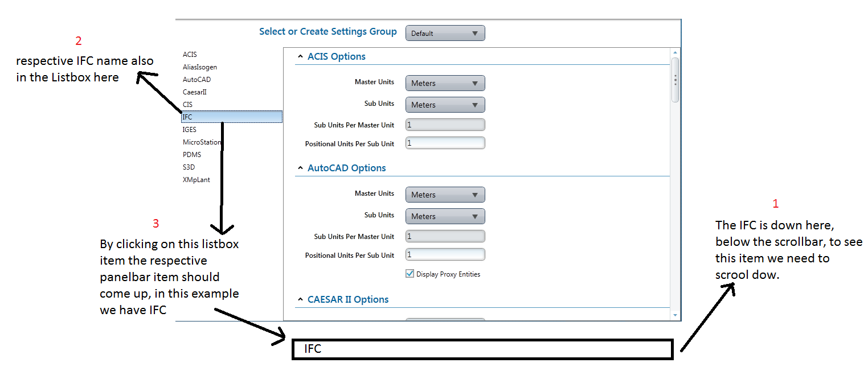Select MicroStation in the list
This screenshot has height=375, width=868.
pyautogui.click(x=202, y=142)
